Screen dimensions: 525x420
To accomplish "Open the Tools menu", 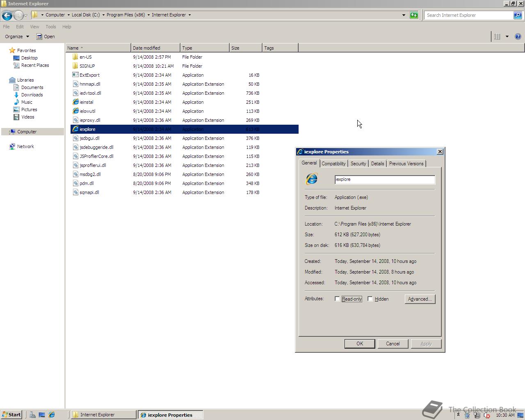I will tap(51, 27).
